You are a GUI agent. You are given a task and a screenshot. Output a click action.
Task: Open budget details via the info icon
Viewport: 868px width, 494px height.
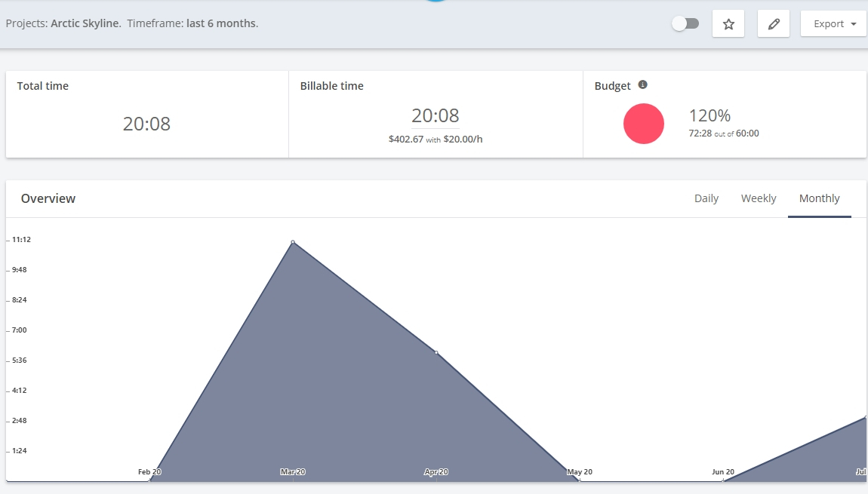pyautogui.click(x=642, y=85)
